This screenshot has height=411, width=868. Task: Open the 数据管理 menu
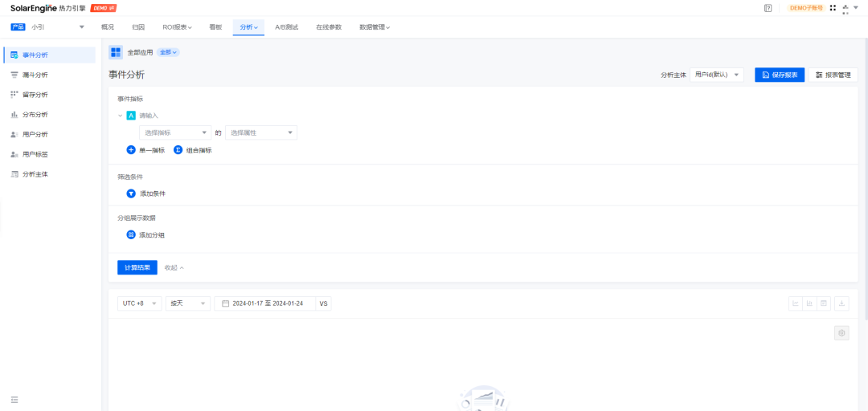(x=375, y=26)
